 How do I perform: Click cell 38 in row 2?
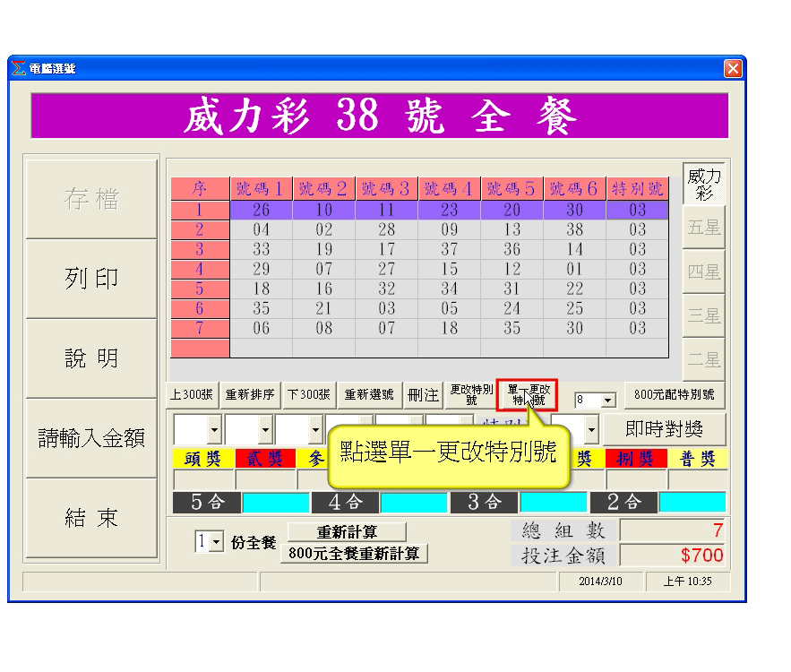tap(574, 229)
